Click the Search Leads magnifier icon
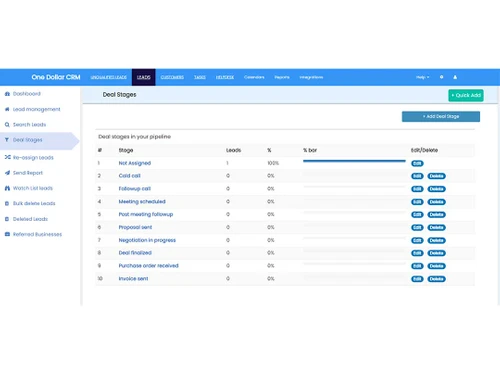This screenshot has width=500, height=375. click(7, 125)
